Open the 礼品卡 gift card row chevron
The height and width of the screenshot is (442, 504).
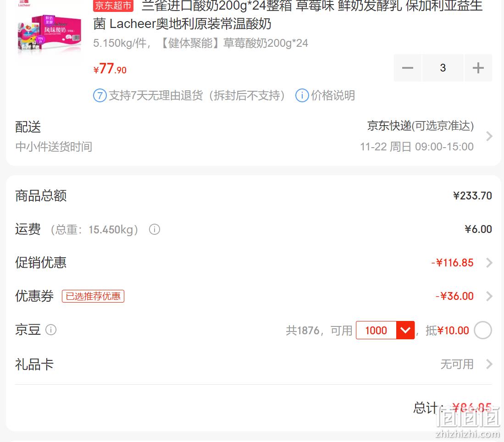point(489,364)
